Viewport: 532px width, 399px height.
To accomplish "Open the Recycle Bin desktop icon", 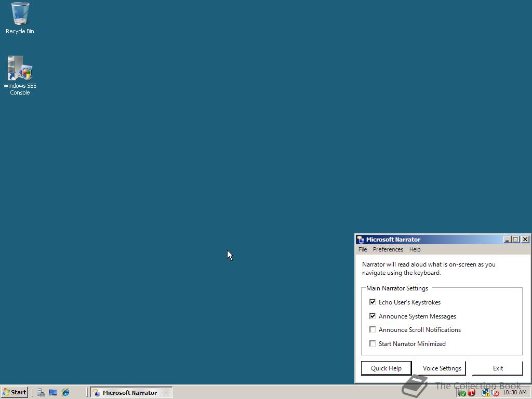I will [20, 18].
